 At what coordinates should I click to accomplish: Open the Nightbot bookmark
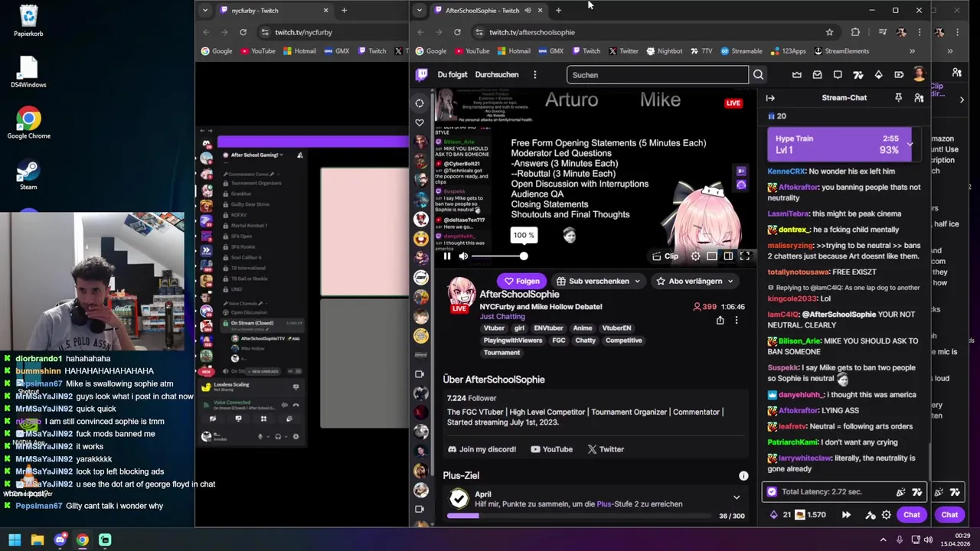pyautogui.click(x=665, y=51)
